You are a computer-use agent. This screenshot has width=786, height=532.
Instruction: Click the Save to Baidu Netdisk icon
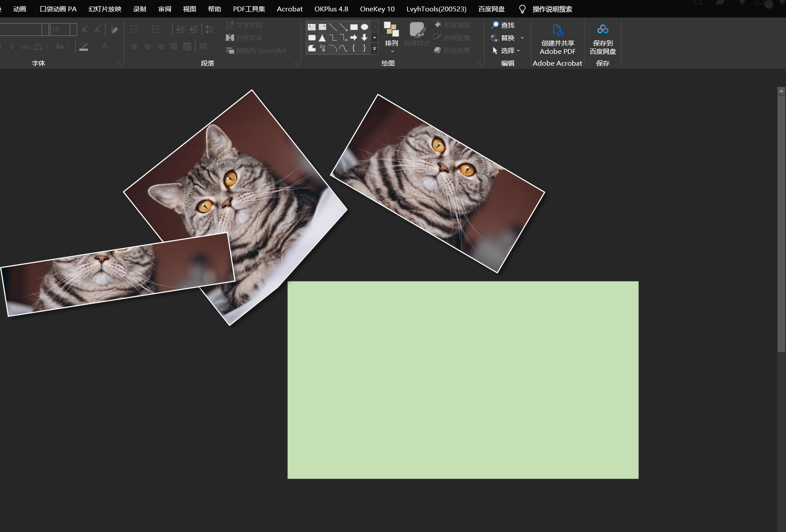(x=603, y=29)
